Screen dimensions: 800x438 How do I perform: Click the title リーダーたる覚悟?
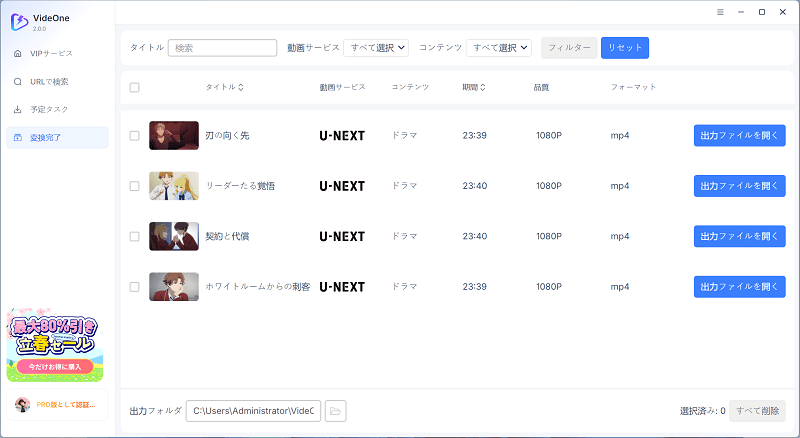coord(240,186)
